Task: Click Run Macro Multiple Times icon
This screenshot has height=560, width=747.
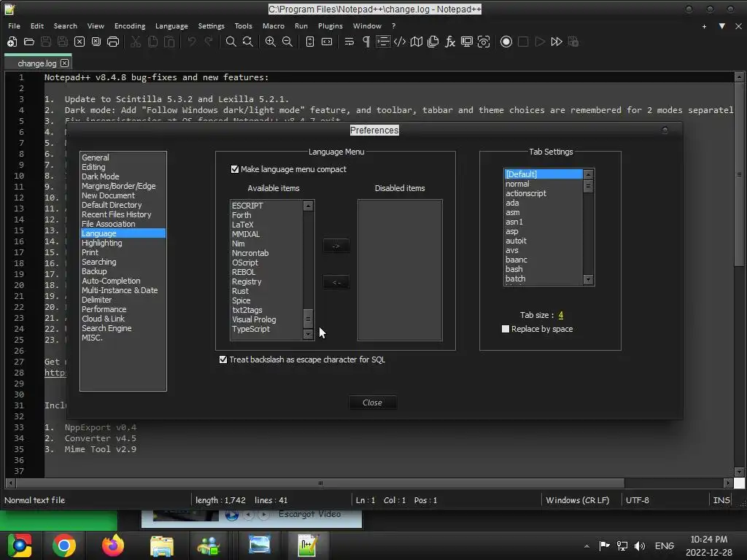Action: [x=557, y=42]
